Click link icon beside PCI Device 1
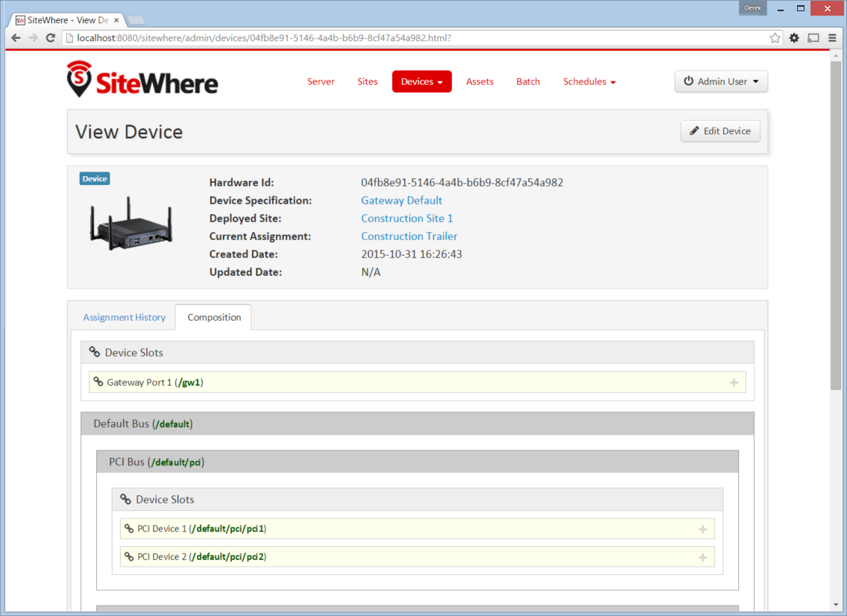Screen dimensions: 847x616 (x=129, y=529)
